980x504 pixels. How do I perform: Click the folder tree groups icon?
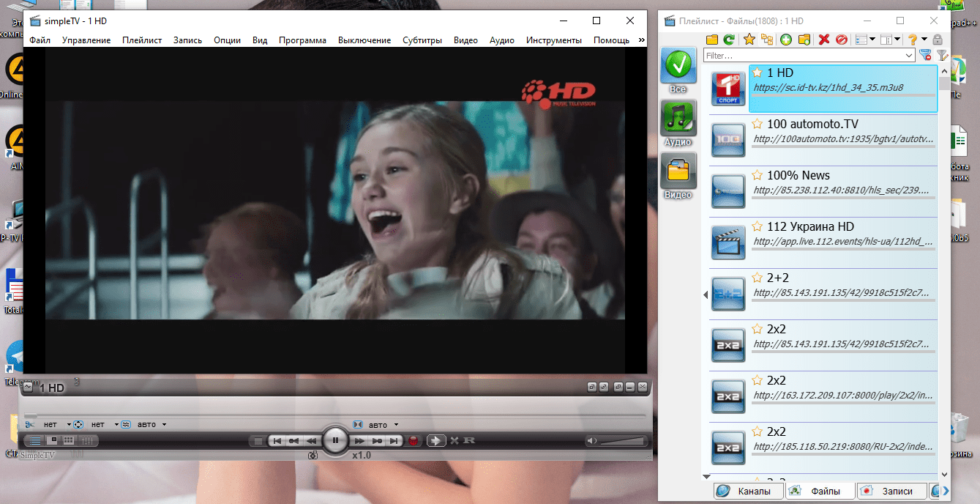766,40
